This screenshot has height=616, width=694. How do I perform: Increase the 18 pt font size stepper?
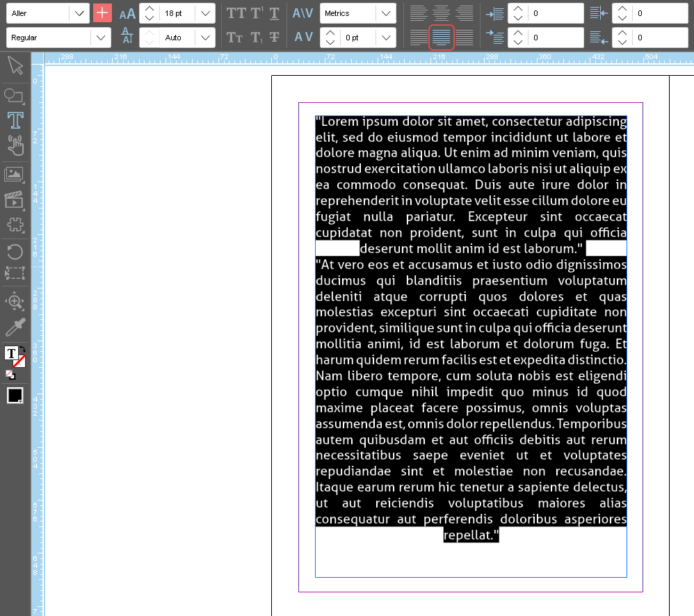pos(150,9)
